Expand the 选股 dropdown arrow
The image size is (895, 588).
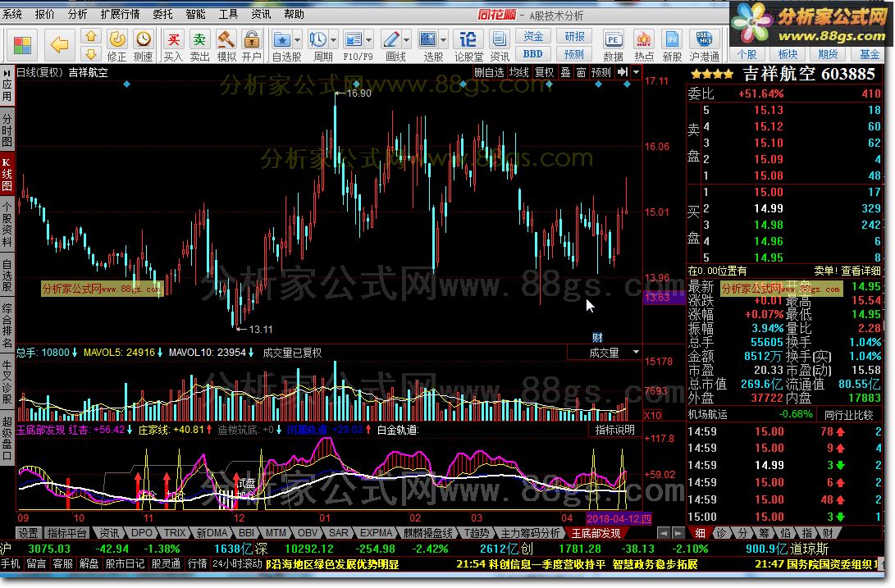(x=444, y=40)
